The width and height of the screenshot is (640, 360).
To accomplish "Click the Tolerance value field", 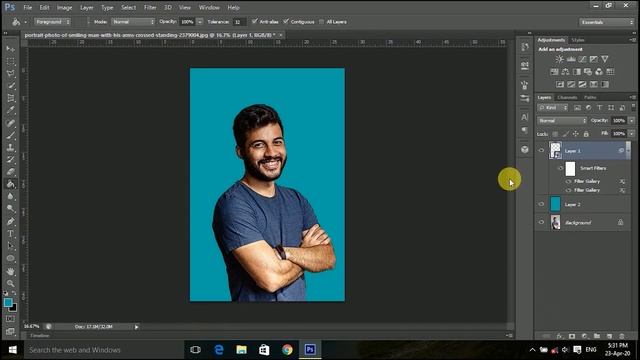I will (239, 22).
